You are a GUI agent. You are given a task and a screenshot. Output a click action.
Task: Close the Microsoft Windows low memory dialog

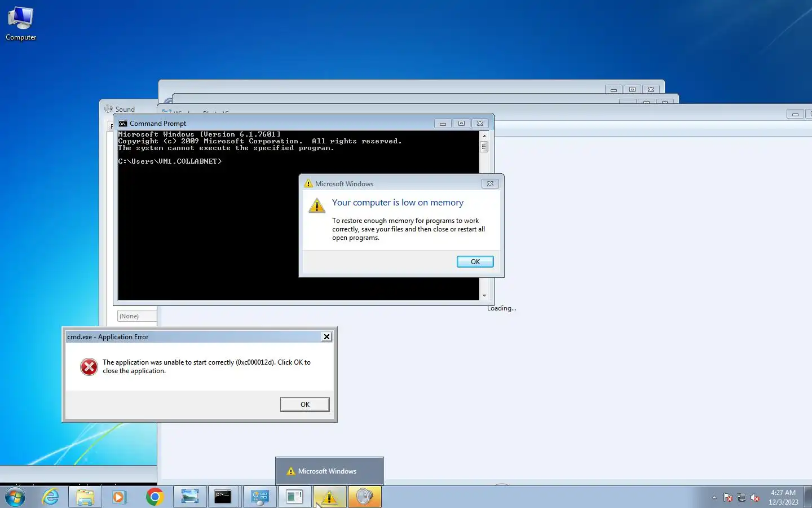(x=490, y=183)
